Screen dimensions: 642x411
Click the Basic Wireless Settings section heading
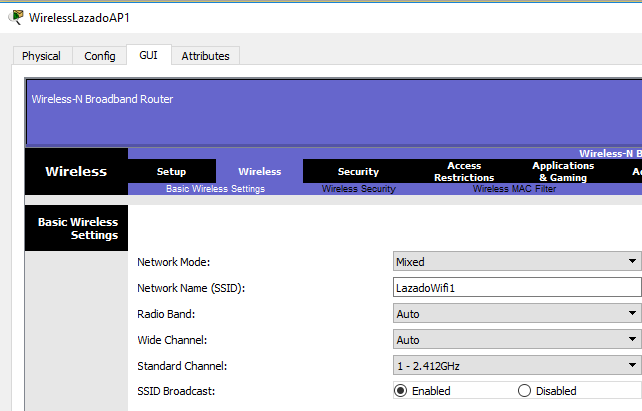[x=78, y=228]
